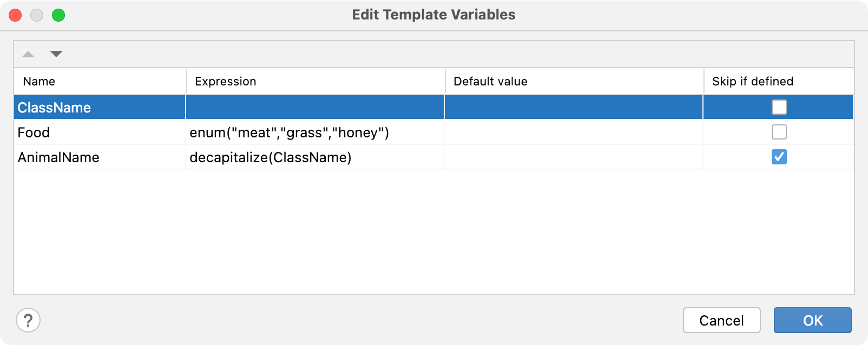Enable Skip if defined for Food
Image resolution: width=868 pixels, height=345 pixels.
[x=779, y=132]
